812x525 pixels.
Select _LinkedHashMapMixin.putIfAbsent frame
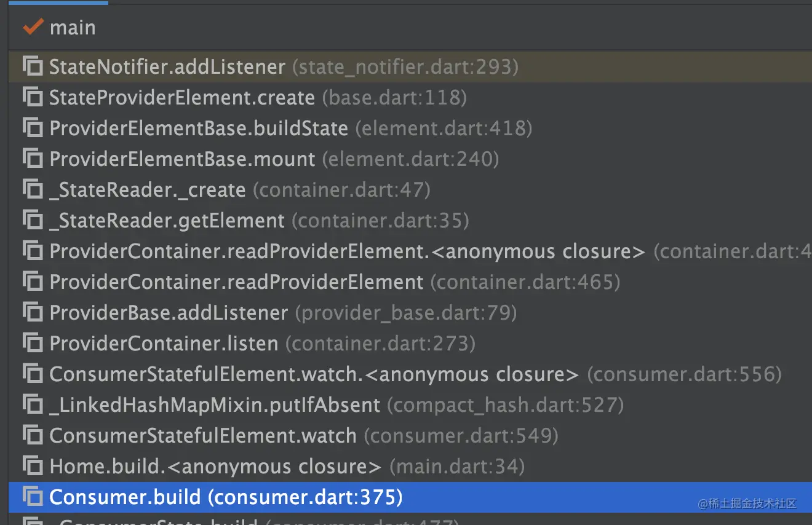point(215,405)
